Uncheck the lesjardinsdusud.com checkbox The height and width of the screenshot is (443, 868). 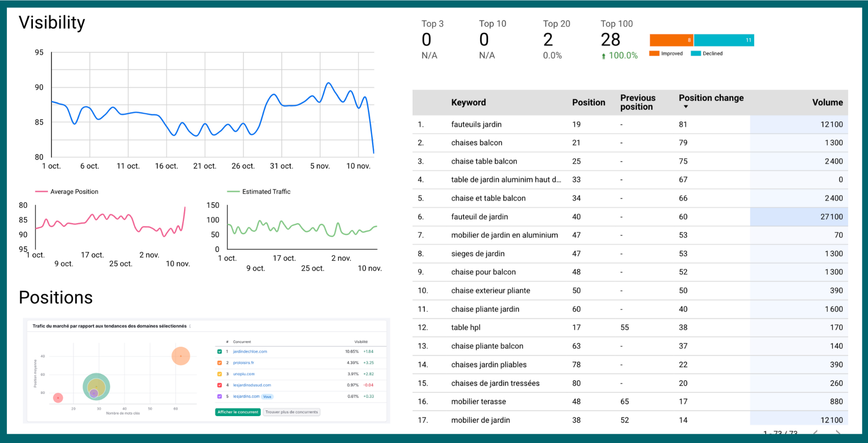[x=219, y=385]
